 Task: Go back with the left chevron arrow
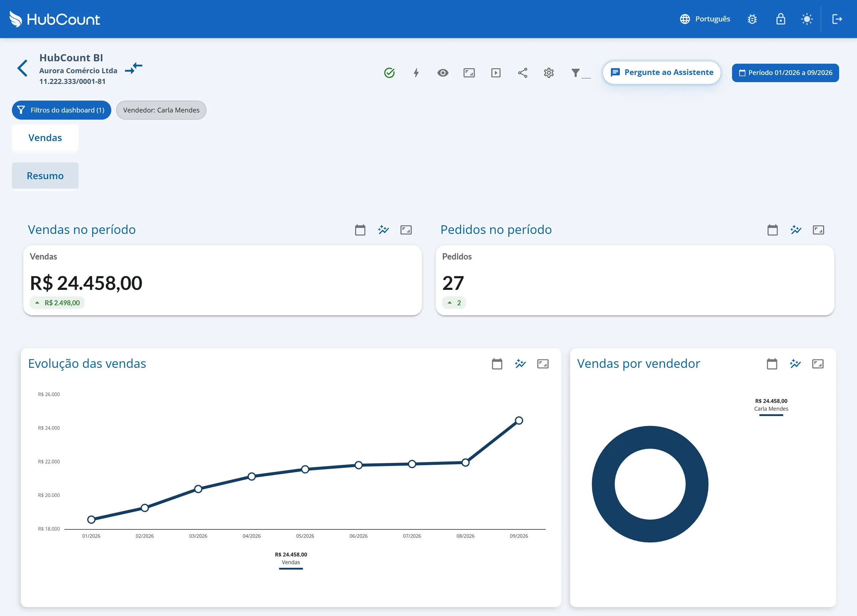[x=22, y=68]
